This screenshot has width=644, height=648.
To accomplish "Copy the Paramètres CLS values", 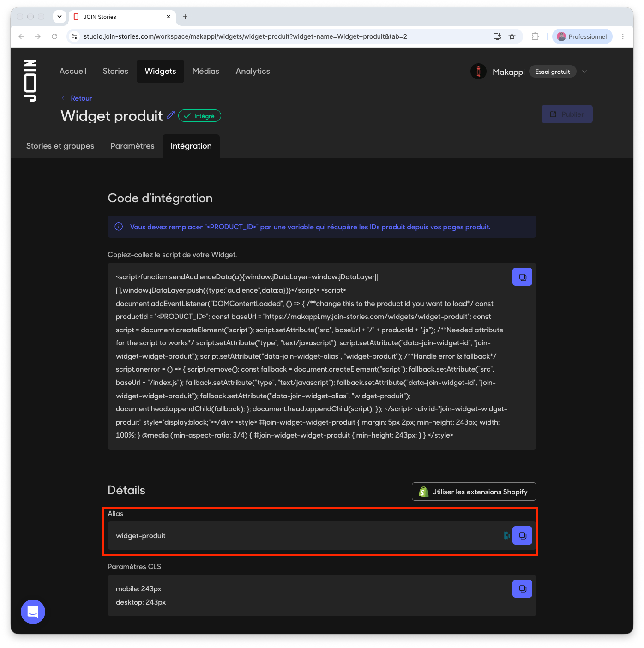I will [522, 588].
